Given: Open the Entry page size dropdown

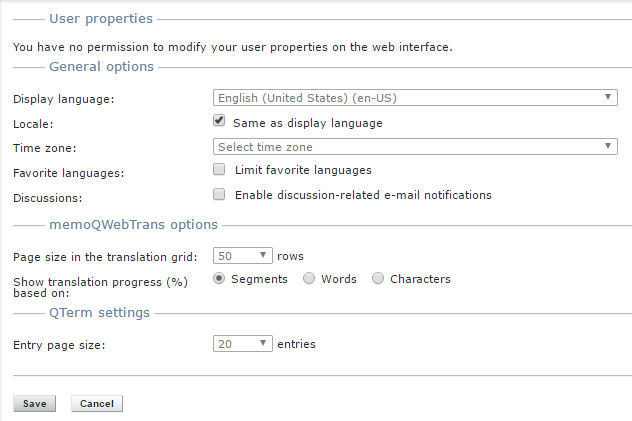Looking at the screenshot, I should pos(243,344).
